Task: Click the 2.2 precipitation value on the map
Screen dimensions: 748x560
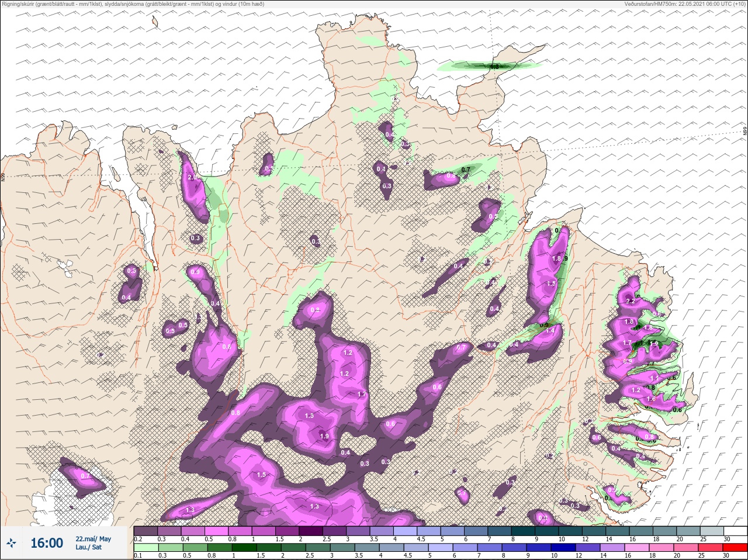Action: click(631, 301)
